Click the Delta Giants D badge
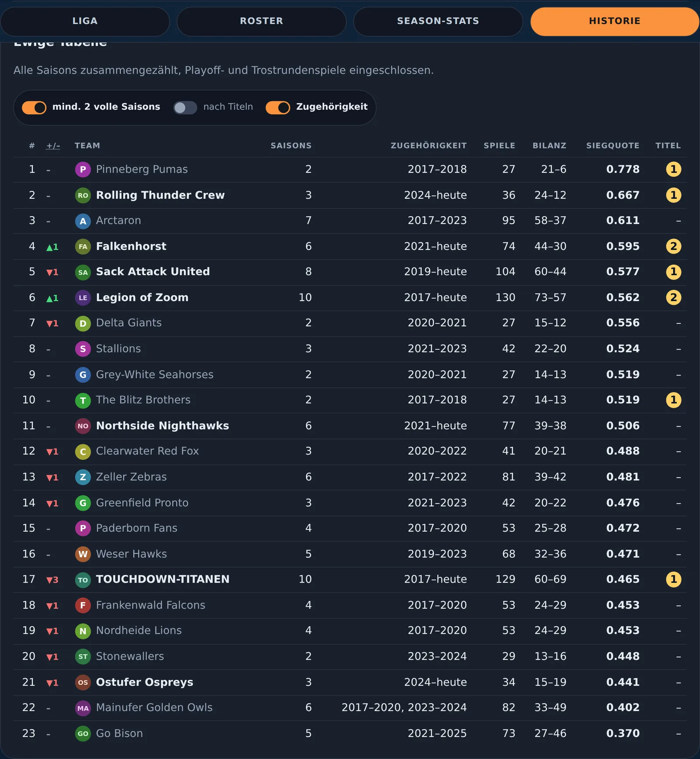700x759 pixels. 83,323
